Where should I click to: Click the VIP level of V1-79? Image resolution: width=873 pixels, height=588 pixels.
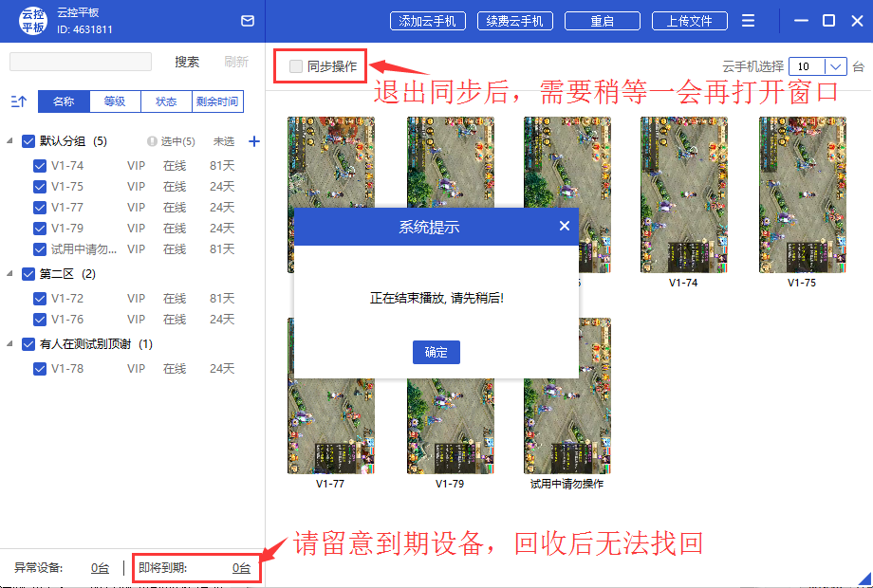[x=136, y=228]
